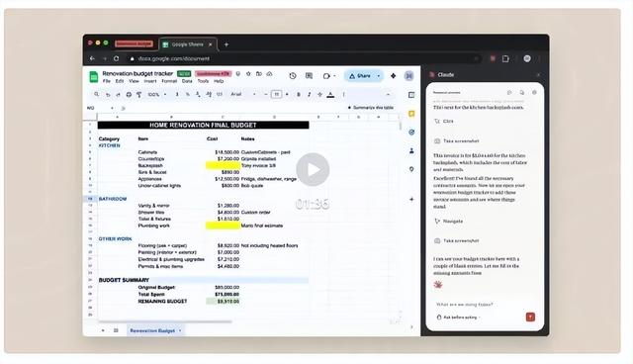Click the Gemini sparkle icon next to Share
Image resolution: width=633 pixels, height=364 pixels.
[x=394, y=76]
